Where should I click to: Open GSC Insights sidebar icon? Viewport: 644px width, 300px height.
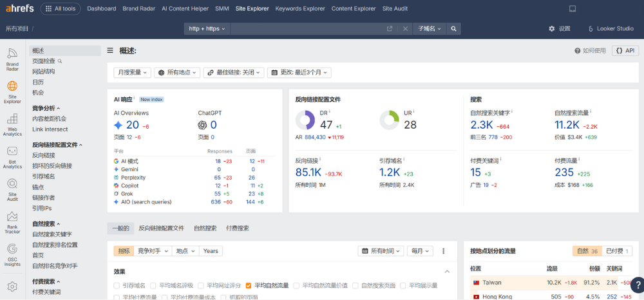click(12, 256)
